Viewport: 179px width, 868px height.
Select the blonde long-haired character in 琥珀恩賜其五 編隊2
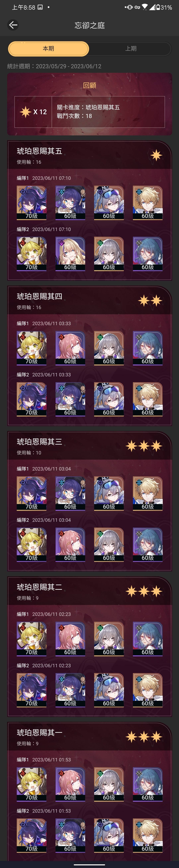(70, 254)
